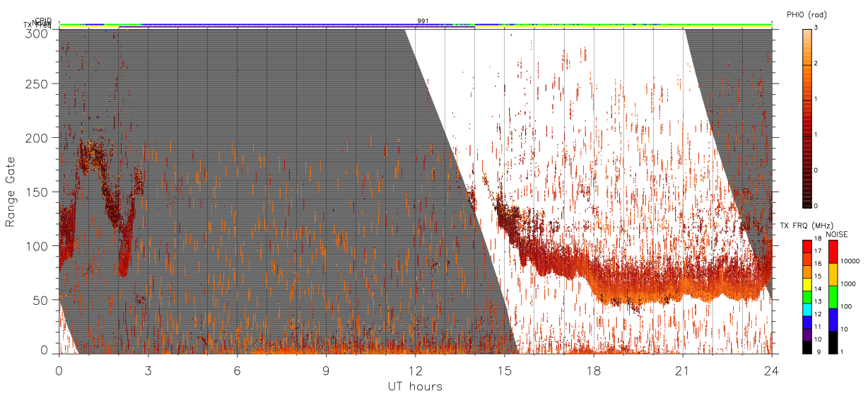Click the '11' label on TX FRQ colorbar
Screen dimensions: 868x401
[818, 327]
